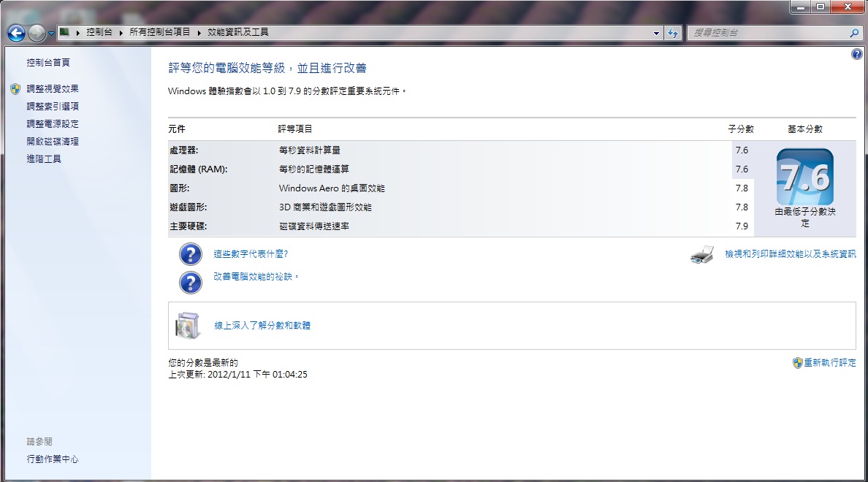This screenshot has width=868, height=482.
Task: Open 調整視覺效果 in the sidebar
Action: 53,89
